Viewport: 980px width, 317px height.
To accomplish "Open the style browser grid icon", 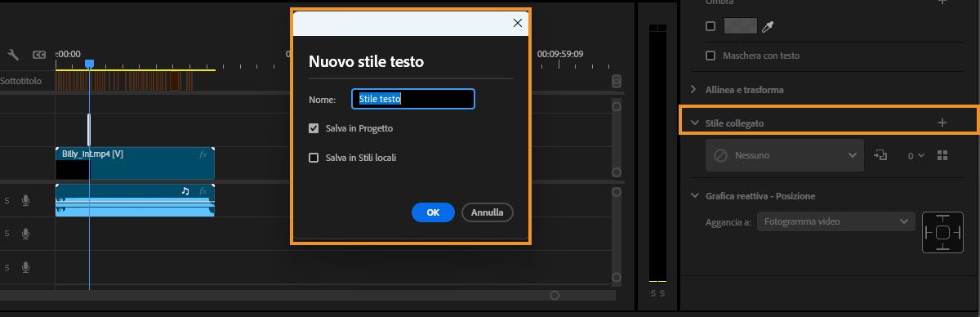I will point(942,155).
